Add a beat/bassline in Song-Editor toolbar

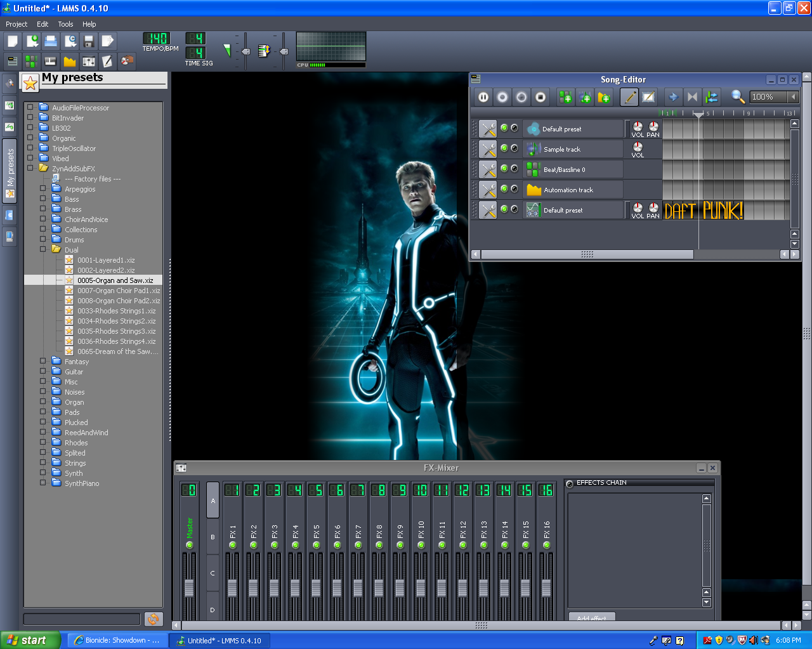coord(565,97)
